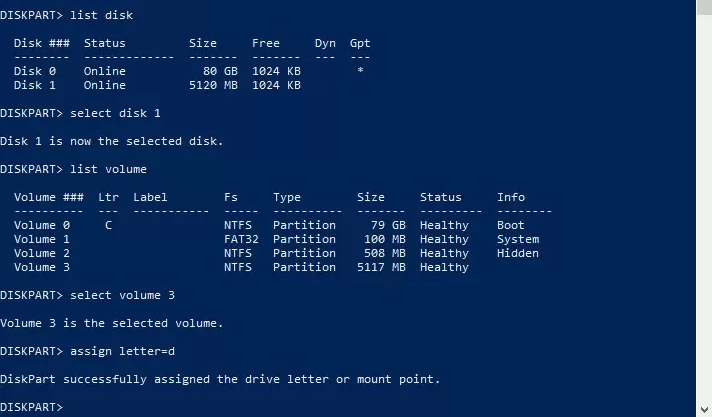Screen dimensions: 712x417
Task: Click the Volume 3 row label
Action: point(42,267)
